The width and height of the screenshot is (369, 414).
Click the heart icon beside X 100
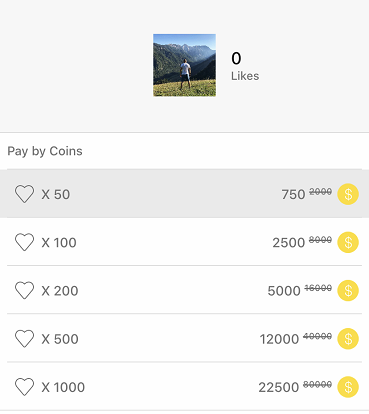coord(24,242)
